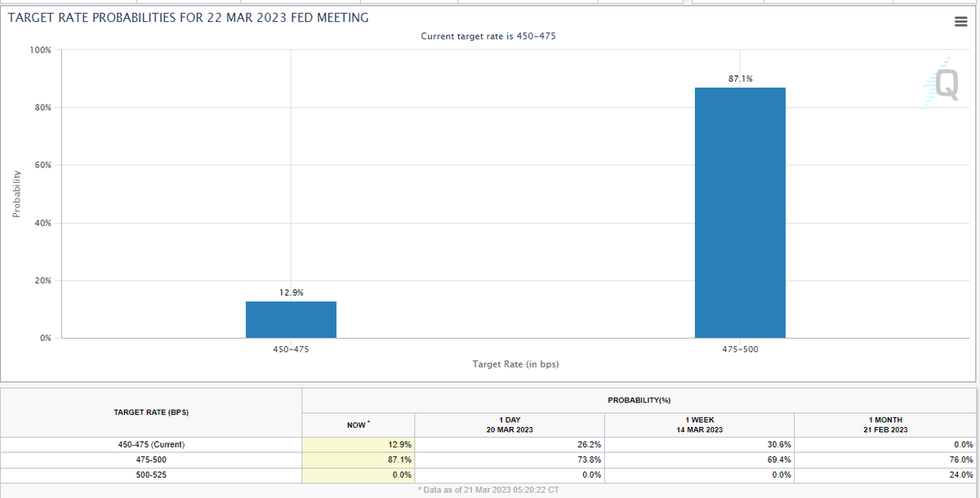
Task: Click the 100% y-axis tick label
Action: (40, 50)
